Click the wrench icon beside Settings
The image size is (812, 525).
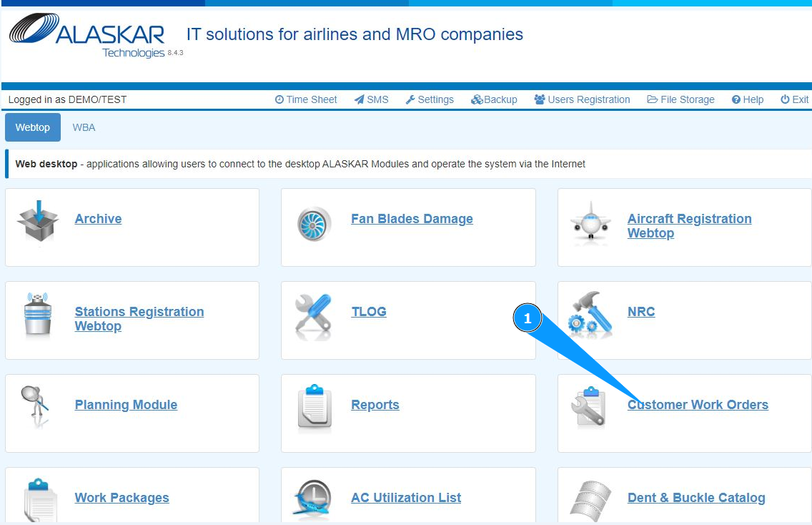pos(410,99)
